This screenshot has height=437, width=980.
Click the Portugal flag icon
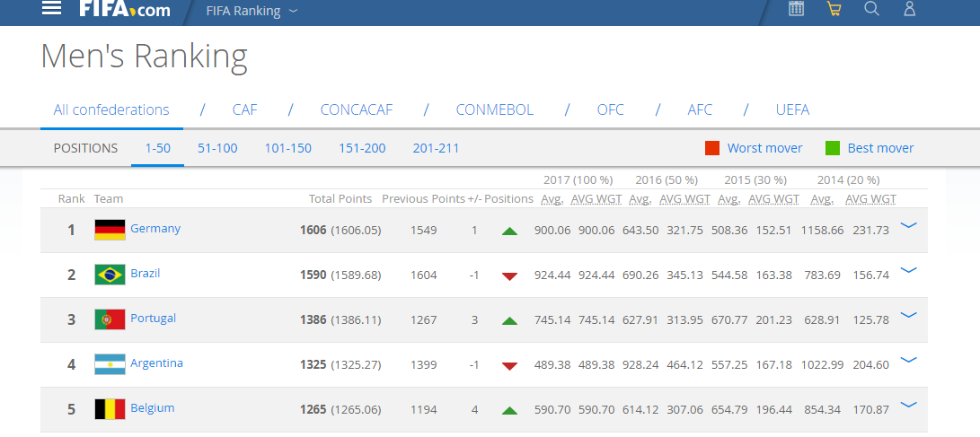coord(110,319)
